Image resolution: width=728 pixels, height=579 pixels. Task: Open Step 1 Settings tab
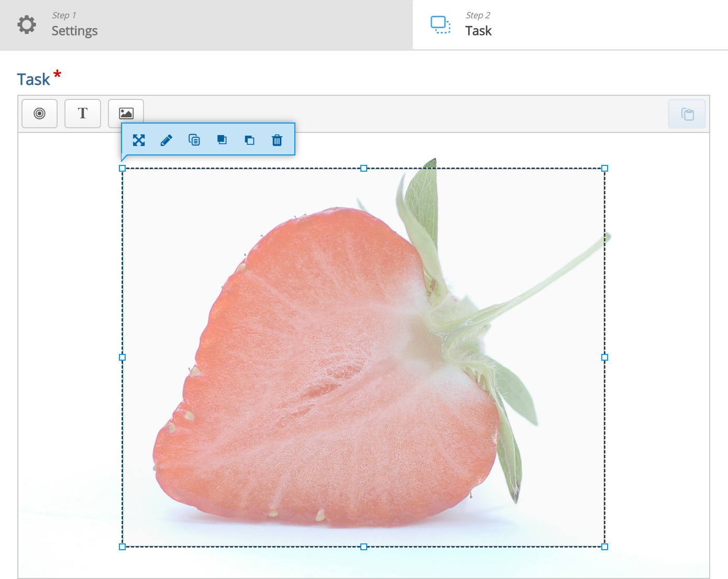pos(206,25)
